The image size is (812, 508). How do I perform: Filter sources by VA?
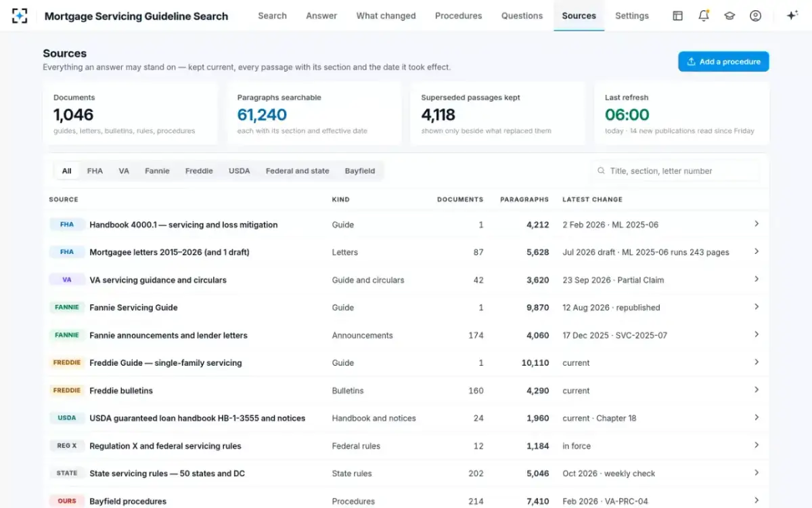[x=124, y=171]
